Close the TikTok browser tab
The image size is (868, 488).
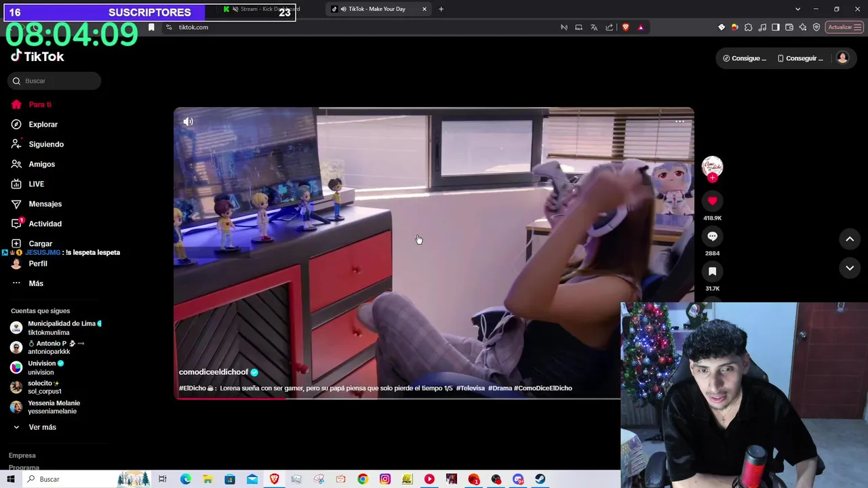pyautogui.click(x=425, y=9)
